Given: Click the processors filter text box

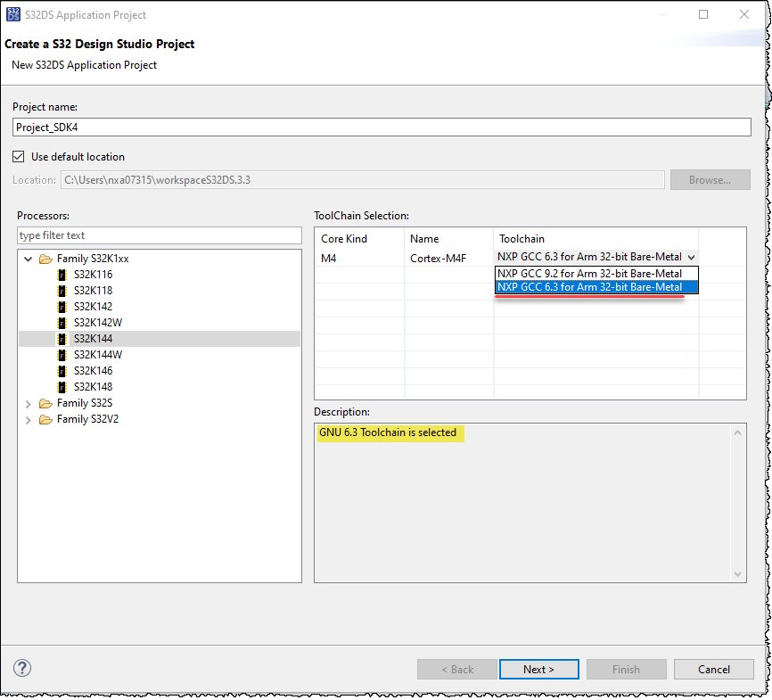Looking at the screenshot, I should (x=160, y=235).
